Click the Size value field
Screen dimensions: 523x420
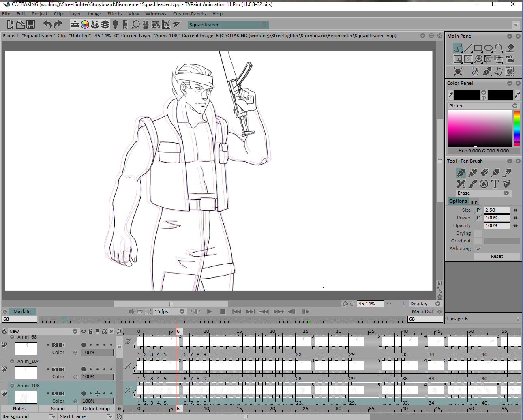497,210
